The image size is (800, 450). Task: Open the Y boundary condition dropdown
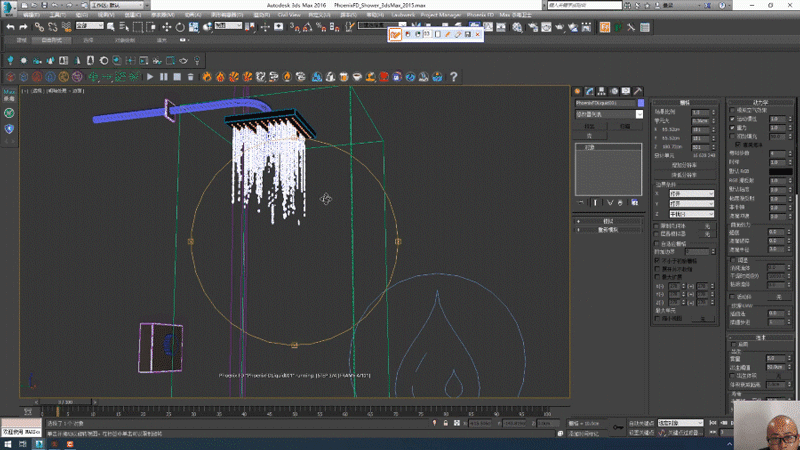[691, 204]
